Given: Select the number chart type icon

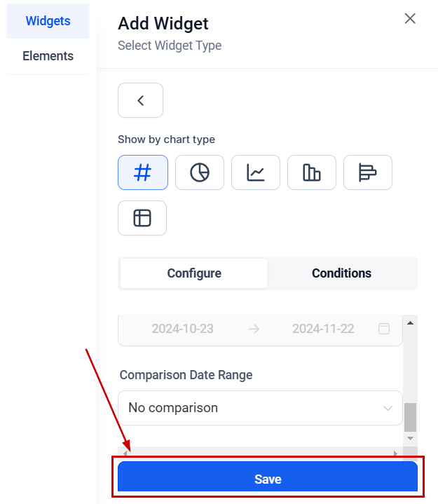Looking at the screenshot, I should 143,172.
